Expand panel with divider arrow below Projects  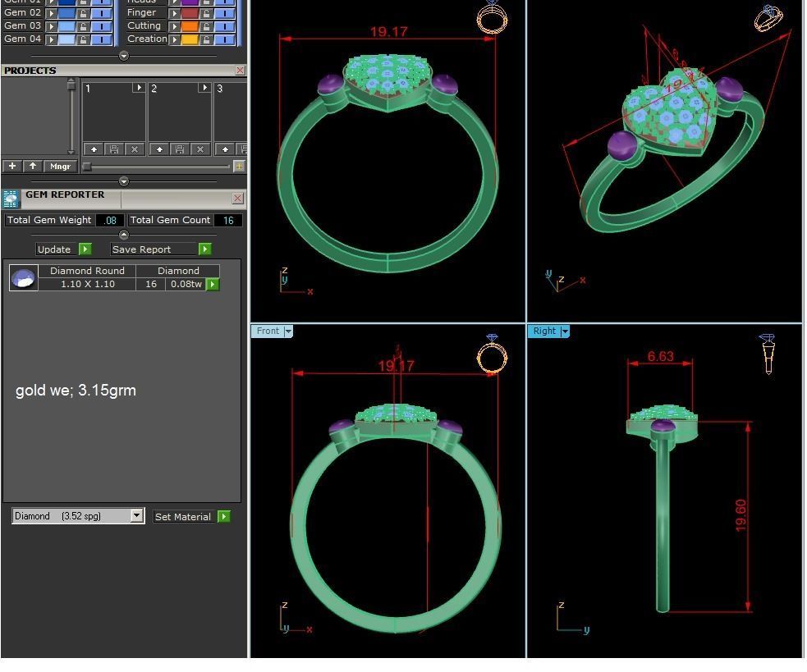[123, 181]
